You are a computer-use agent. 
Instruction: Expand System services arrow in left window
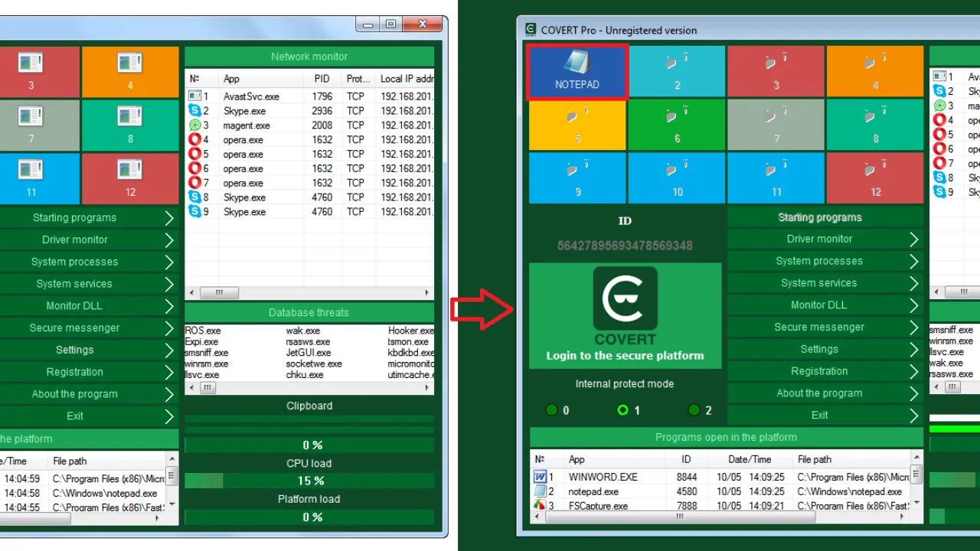point(169,284)
